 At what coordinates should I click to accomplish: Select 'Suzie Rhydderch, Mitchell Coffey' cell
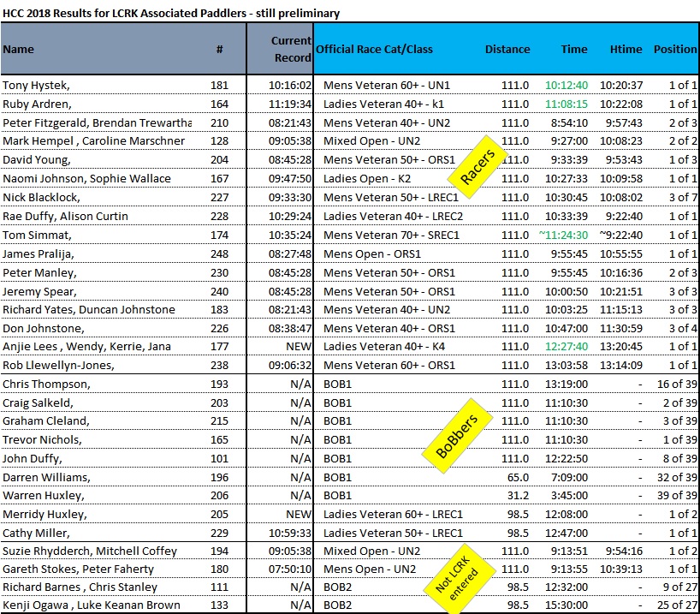(90, 551)
